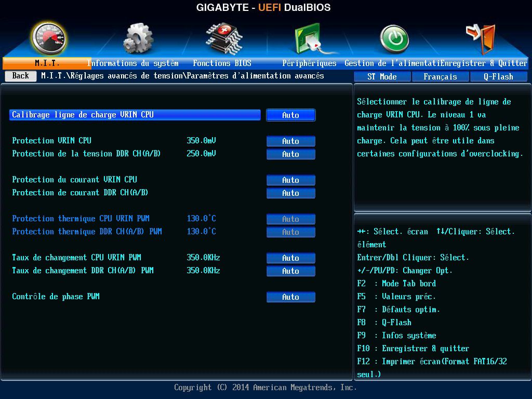Select Protection thermique CPU VRIN PWM label
This screenshot has height=399, width=532.
[81, 219]
